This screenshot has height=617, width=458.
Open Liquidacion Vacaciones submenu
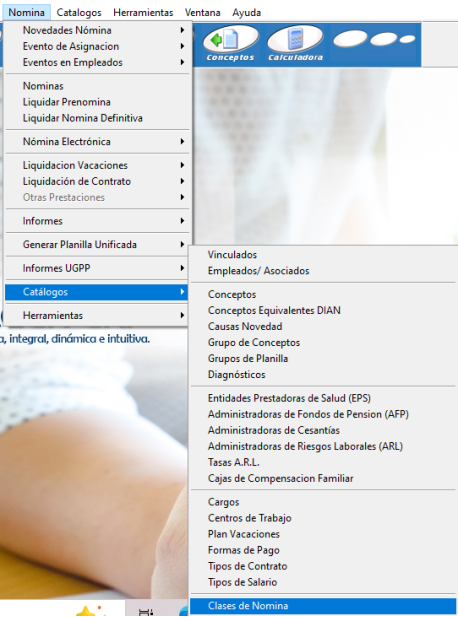pyautogui.click(x=97, y=165)
